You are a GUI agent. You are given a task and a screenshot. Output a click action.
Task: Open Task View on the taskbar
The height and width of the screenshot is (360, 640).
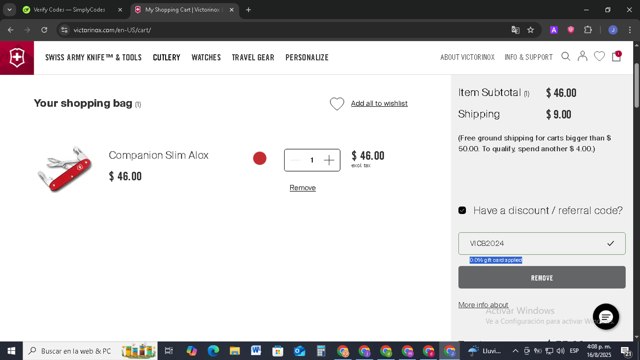point(168,351)
